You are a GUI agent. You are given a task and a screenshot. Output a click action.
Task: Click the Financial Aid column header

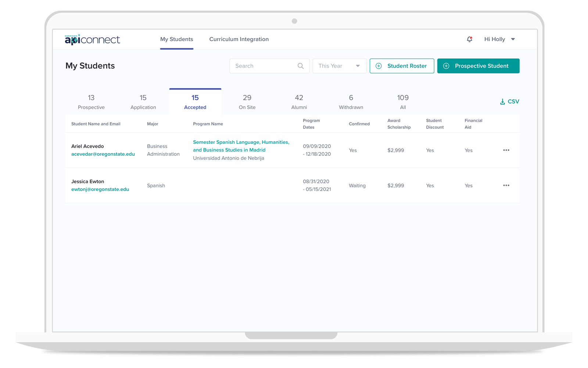473,124
